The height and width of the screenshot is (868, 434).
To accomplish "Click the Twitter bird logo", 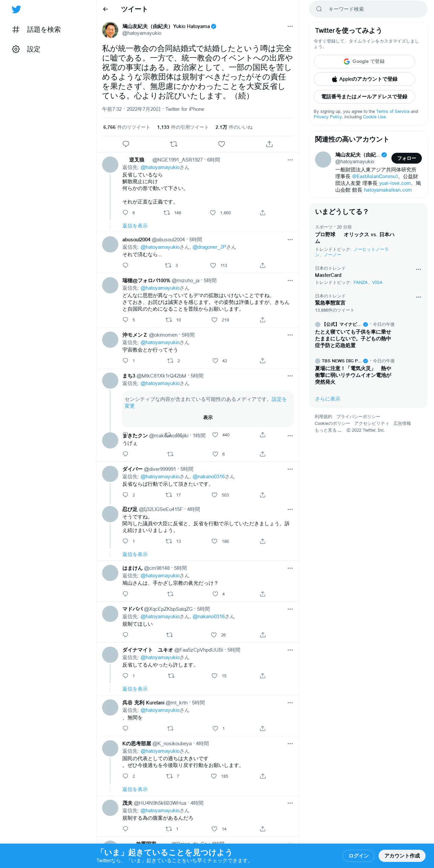I will pyautogui.click(x=16, y=9).
